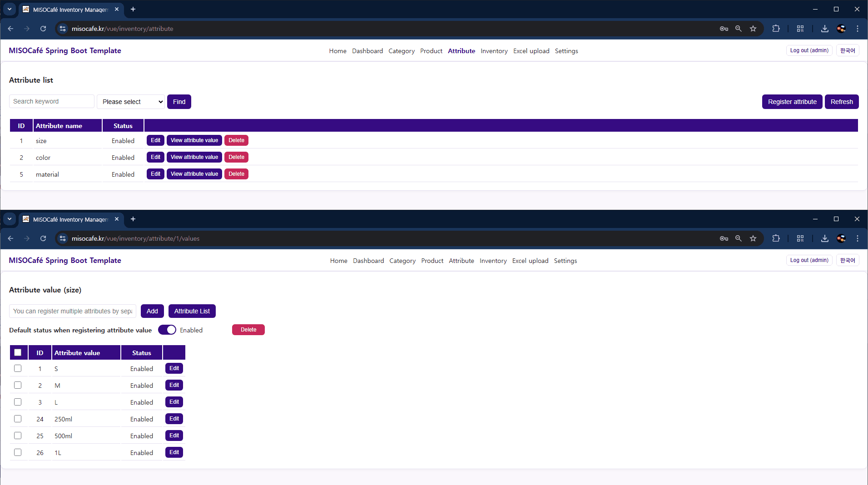Click the Extensions puzzle icon
Viewport: 868px width, 485px height.
click(776, 28)
